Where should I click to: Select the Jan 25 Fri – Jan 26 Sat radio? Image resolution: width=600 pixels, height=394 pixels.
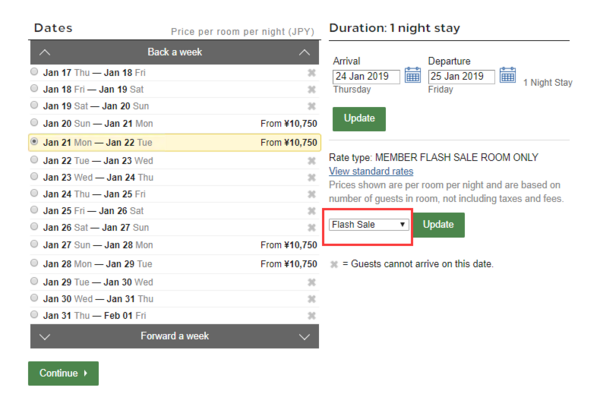coord(34,210)
